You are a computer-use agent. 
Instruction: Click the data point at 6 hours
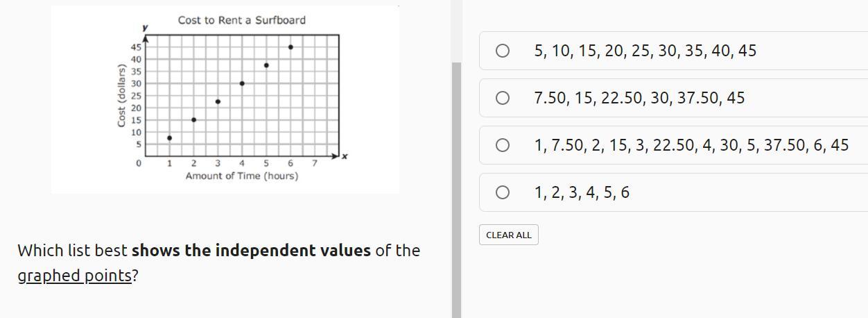(290, 47)
